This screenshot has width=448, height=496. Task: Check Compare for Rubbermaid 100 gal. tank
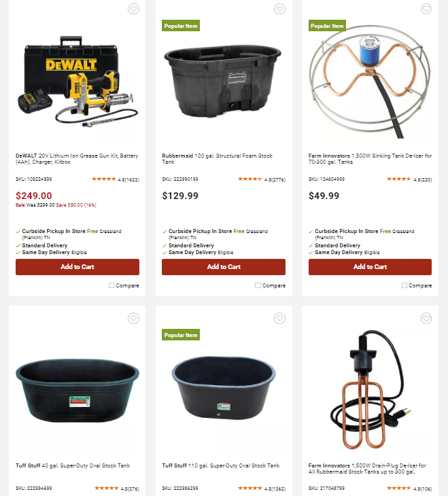tap(258, 285)
